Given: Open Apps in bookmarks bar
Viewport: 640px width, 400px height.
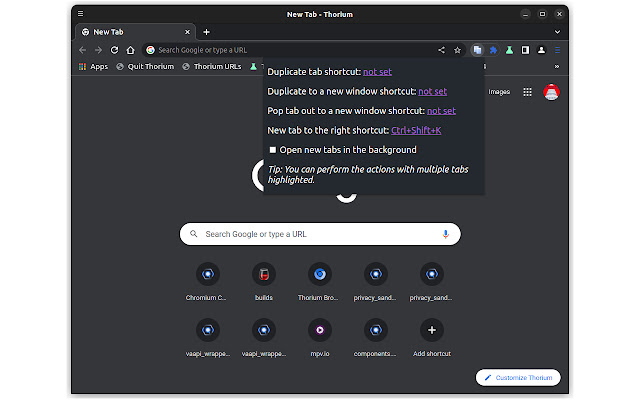Looking at the screenshot, I should point(93,66).
